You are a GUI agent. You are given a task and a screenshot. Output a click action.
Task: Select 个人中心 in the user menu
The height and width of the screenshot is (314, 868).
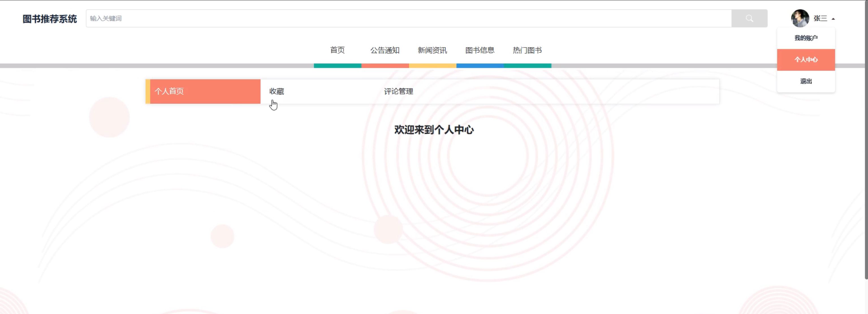(x=806, y=60)
